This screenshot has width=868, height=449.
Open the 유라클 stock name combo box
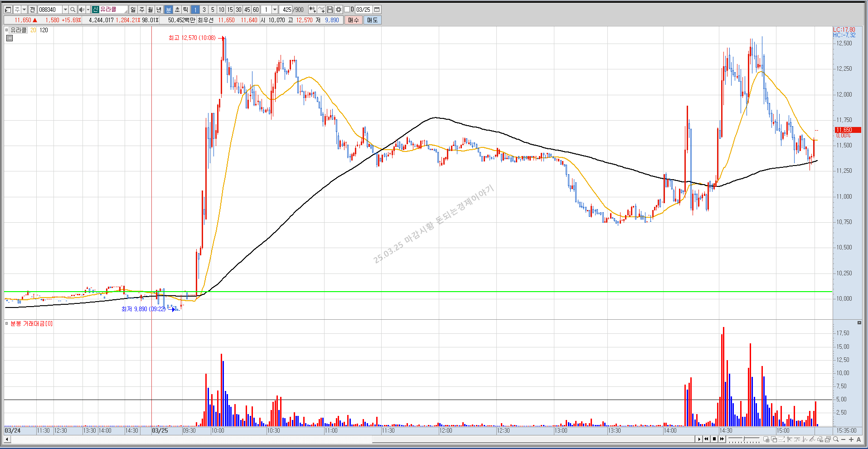[110, 10]
